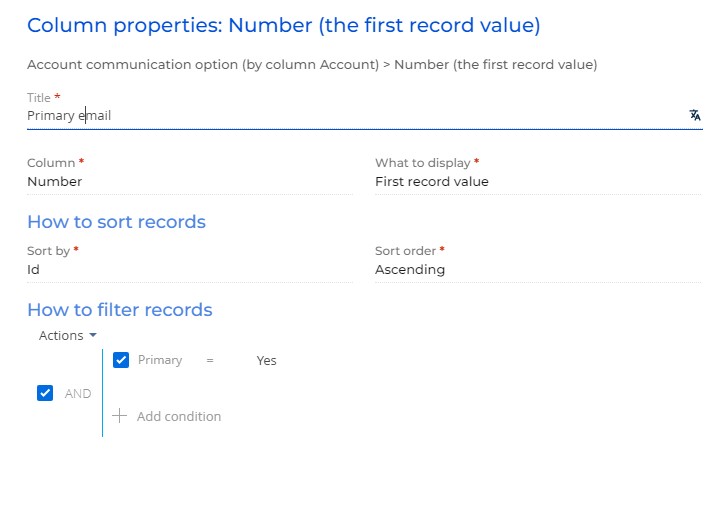Viewport: 724px width, 526px height.
Task: Click the translation icon in Title field
Action: point(694,115)
